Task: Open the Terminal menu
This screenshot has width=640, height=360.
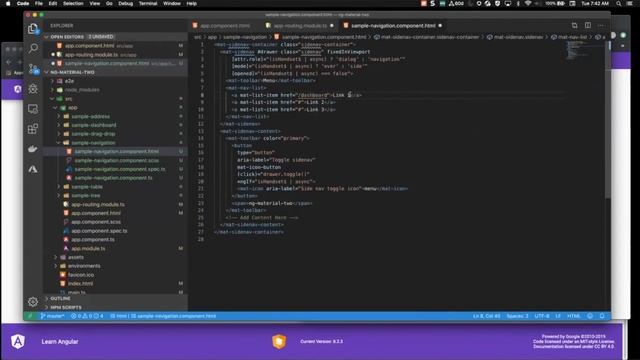Action: [x=148, y=3]
